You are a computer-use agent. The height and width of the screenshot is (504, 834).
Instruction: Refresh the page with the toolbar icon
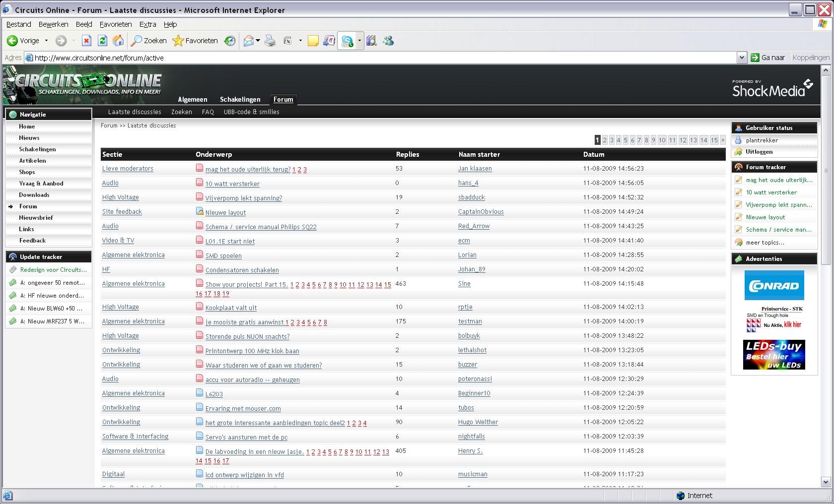click(102, 41)
